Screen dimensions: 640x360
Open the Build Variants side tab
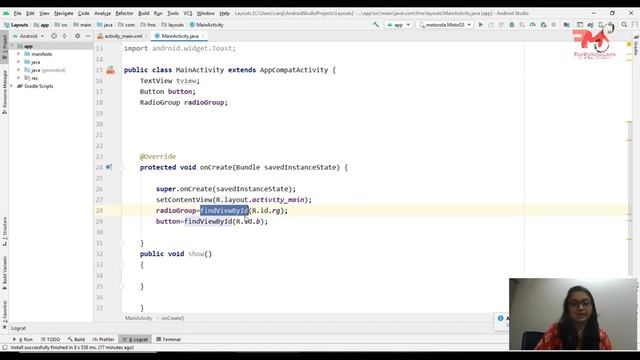4,272
